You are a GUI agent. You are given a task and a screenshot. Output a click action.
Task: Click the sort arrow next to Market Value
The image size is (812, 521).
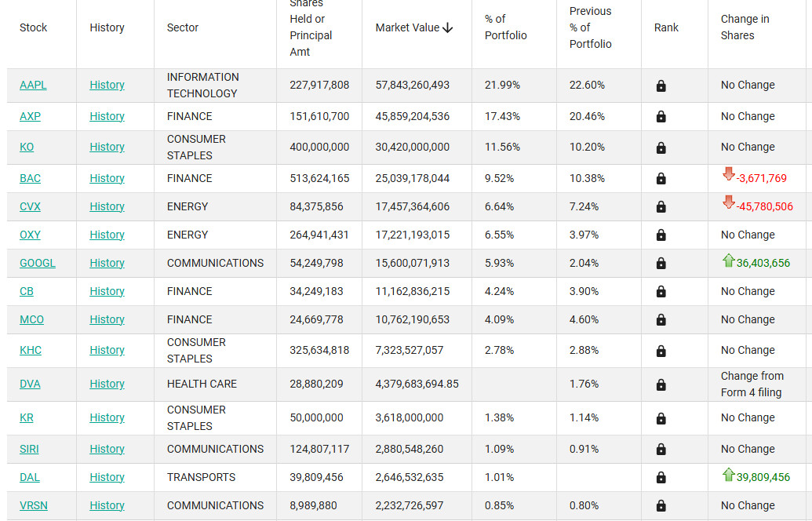click(448, 28)
